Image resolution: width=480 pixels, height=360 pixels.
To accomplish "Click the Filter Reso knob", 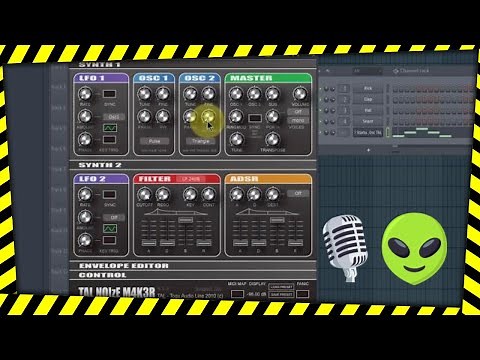I will click(x=163, y=195).
